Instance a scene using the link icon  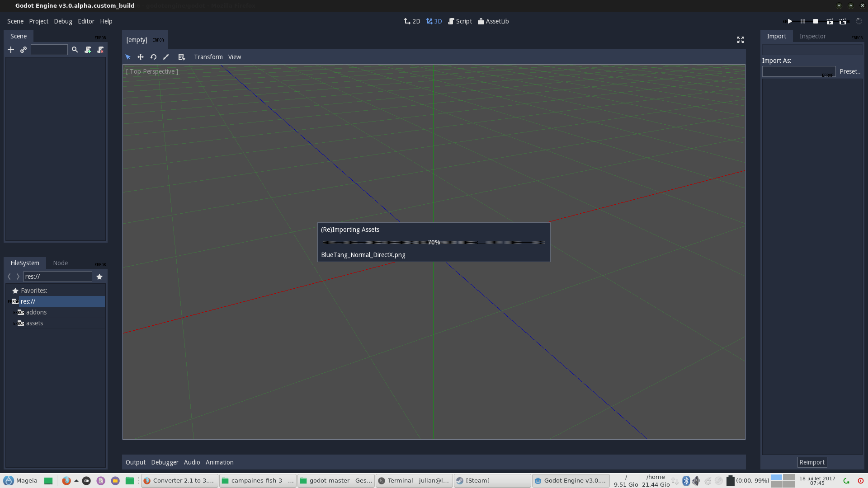coord(24,50)
